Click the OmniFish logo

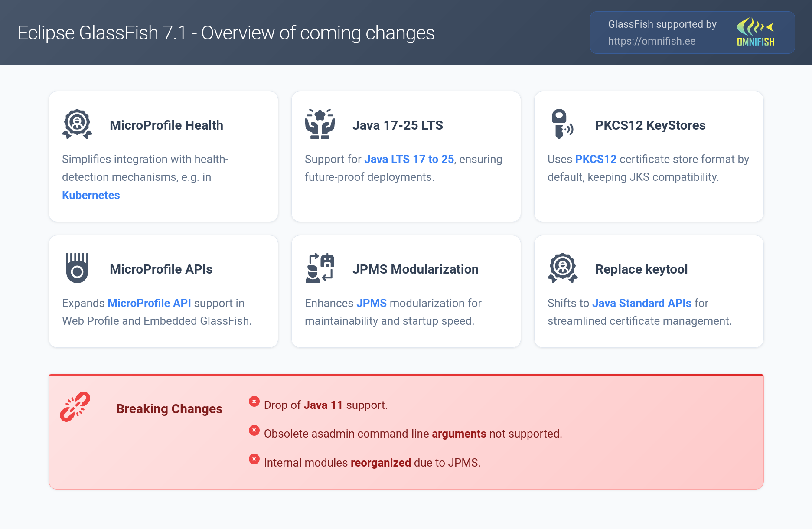(756, 33)
